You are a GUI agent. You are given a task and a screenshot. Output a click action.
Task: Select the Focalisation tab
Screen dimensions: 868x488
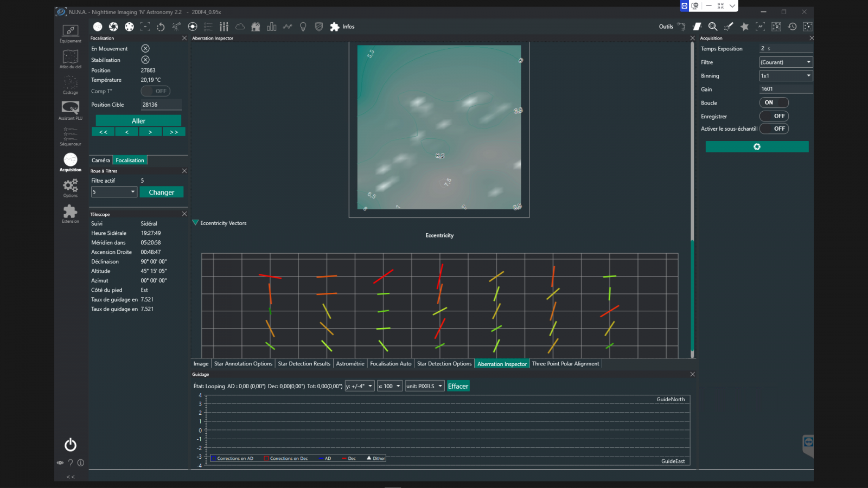point(130,160)
